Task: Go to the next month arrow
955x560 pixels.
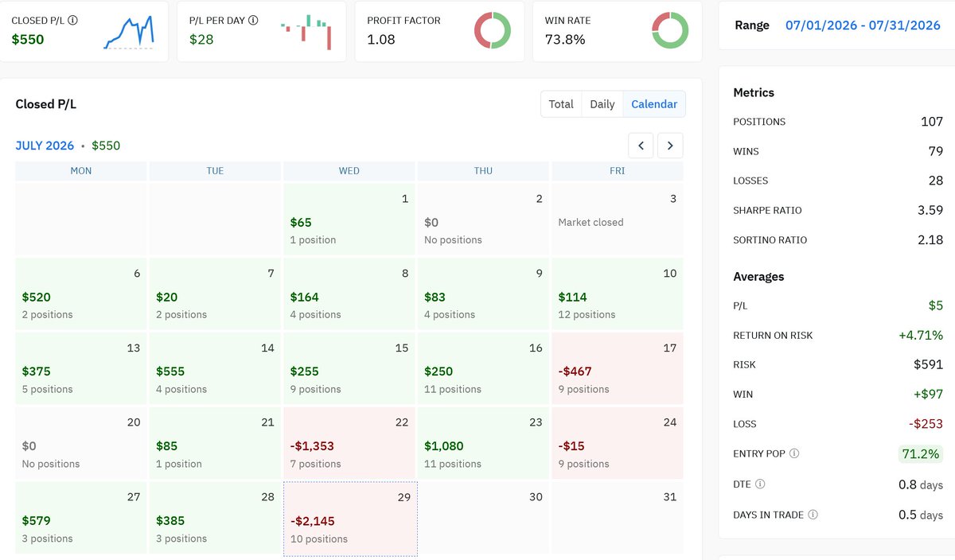Action: (x=670, y=146)
